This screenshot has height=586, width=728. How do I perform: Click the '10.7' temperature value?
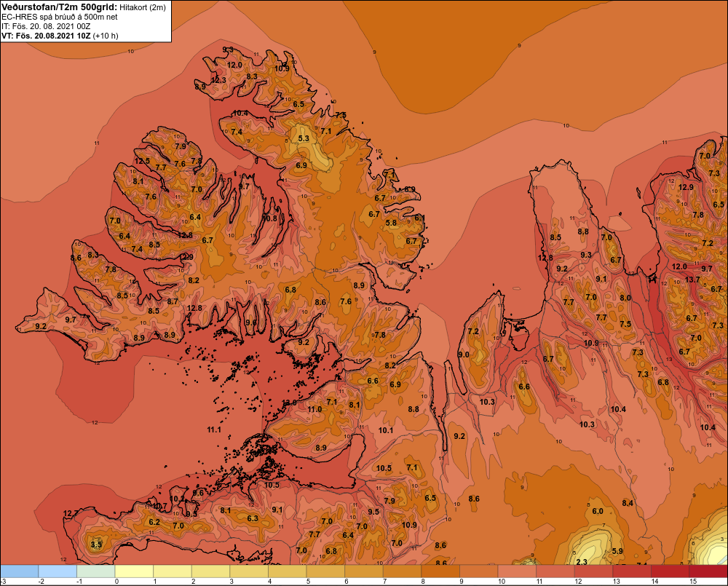tap(160, 506)
